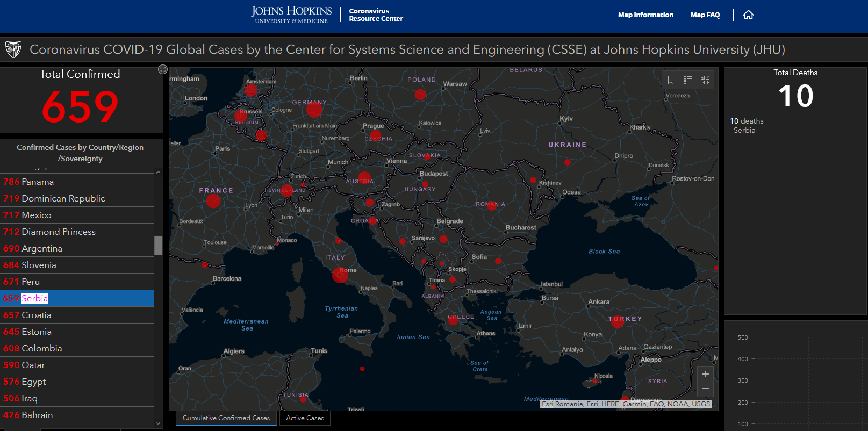Screen dimensions: 868x431
Task: Open the basemap gallery grid icon
Action: [x=705, y=80]
